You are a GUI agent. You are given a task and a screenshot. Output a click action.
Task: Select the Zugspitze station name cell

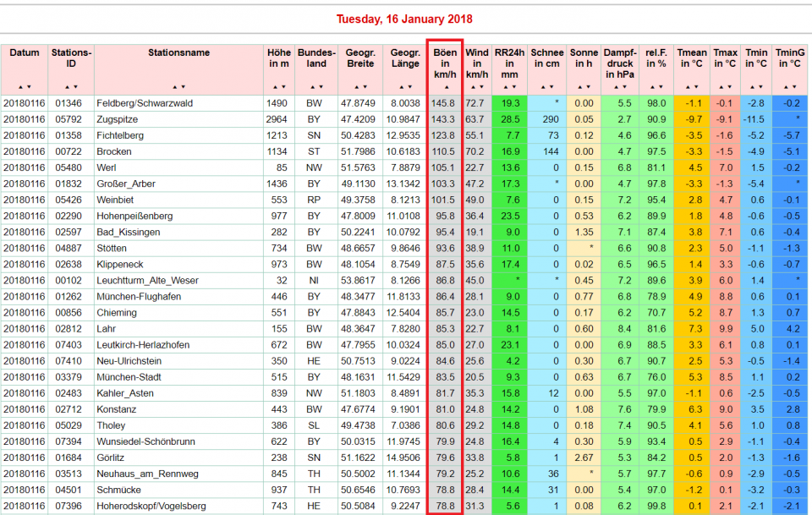117,119
